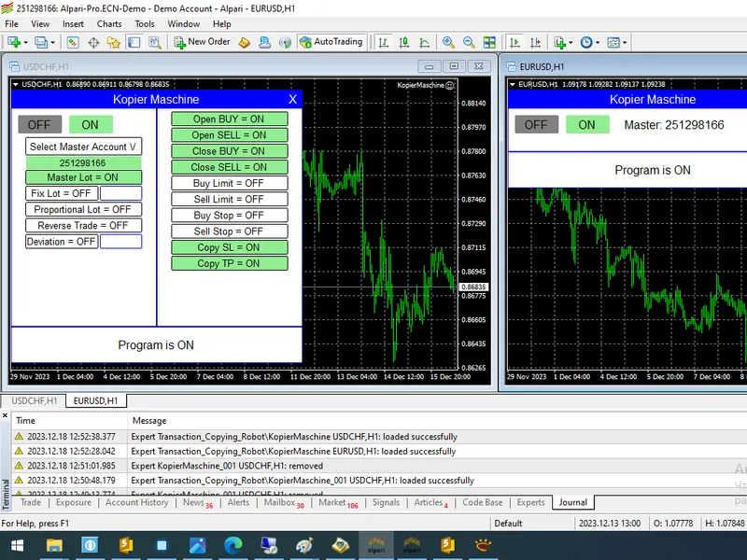The height and width of the screenshot is (560, 747).
Task: Open the Windows Start menu
Action: pyautogui.click(x=17, y=546)
